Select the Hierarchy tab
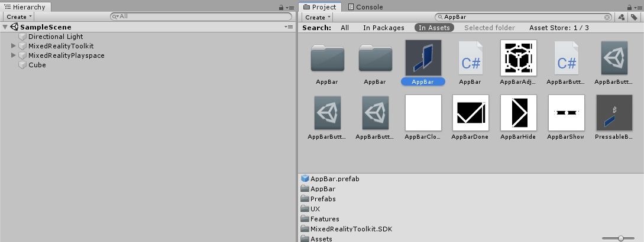This screenshot has width=644, height=242. pos(25,7)
